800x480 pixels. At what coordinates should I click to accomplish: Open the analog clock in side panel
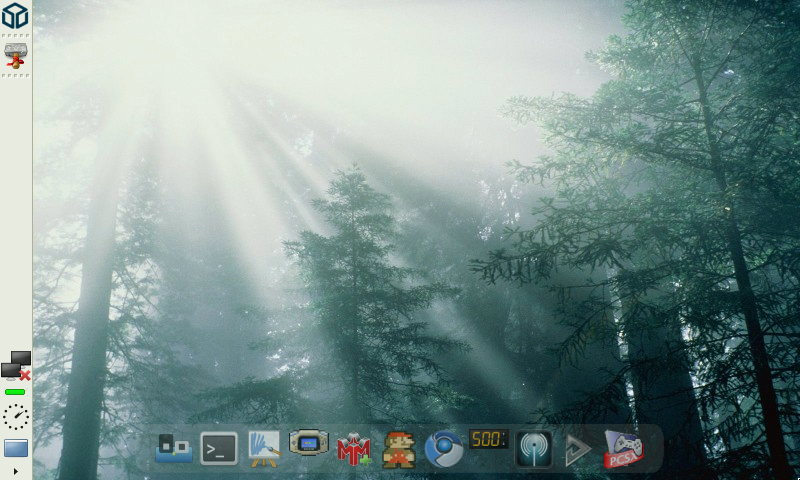[15, 417]
